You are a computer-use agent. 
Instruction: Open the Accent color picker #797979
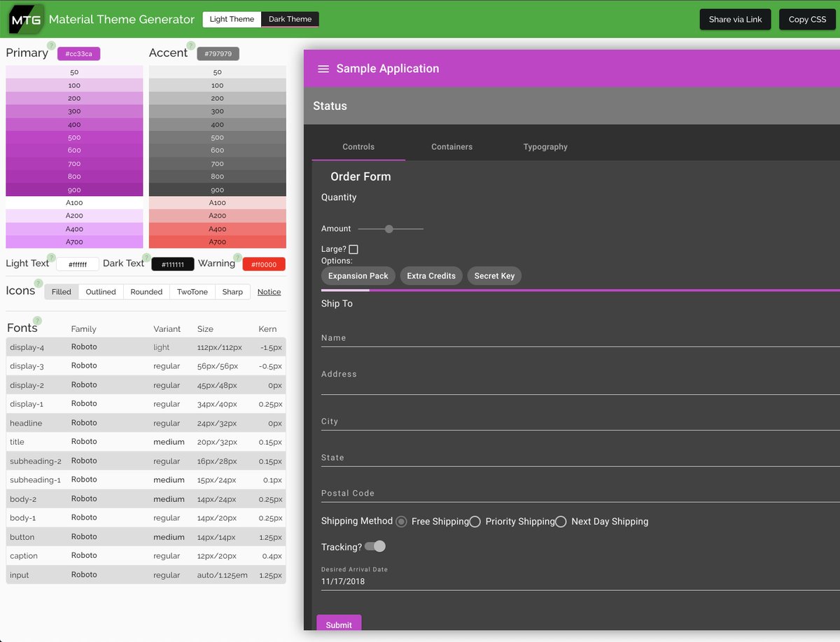click(218, 54)
